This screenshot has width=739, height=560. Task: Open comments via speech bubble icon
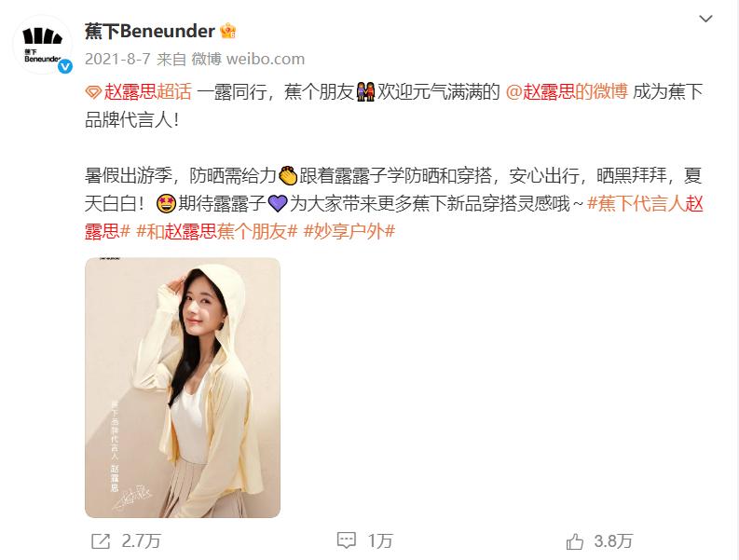(347, 540)
